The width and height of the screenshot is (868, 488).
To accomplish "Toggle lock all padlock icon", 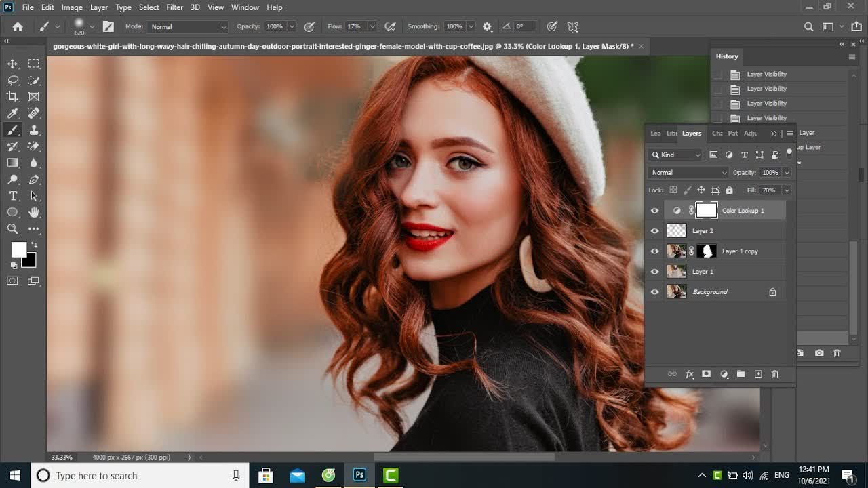I will click(x=730, y=190).
